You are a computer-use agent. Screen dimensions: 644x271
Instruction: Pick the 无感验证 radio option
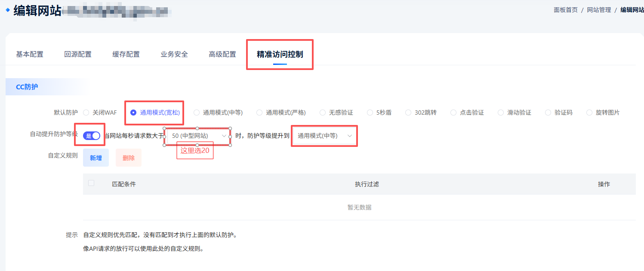tap(323, 113)
